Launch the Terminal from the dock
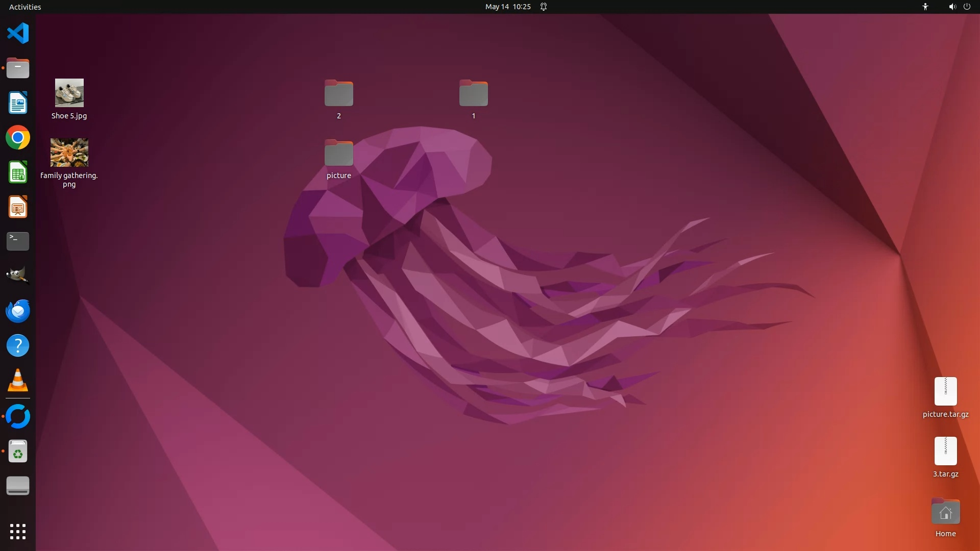 18,241
